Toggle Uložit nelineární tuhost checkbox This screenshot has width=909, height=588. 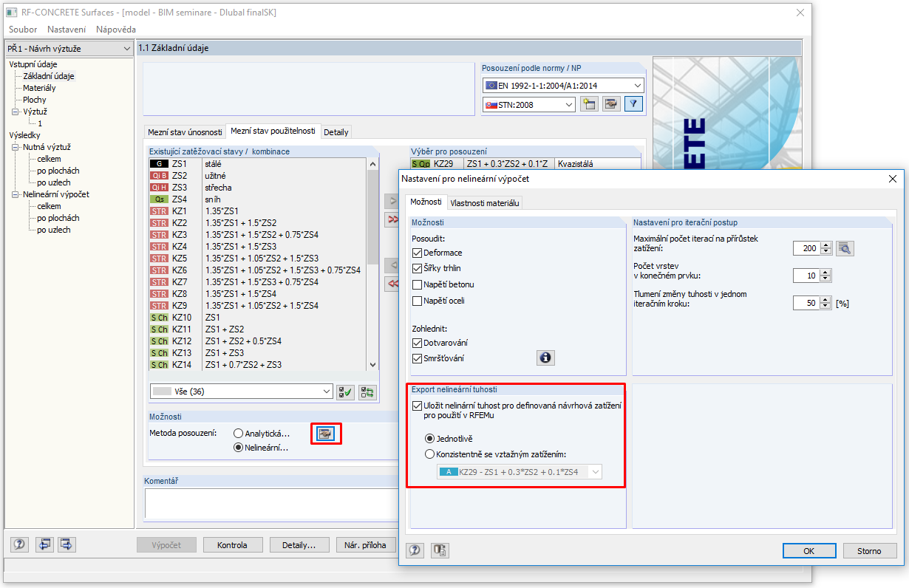pyautogui.click(x=418, y=406)
